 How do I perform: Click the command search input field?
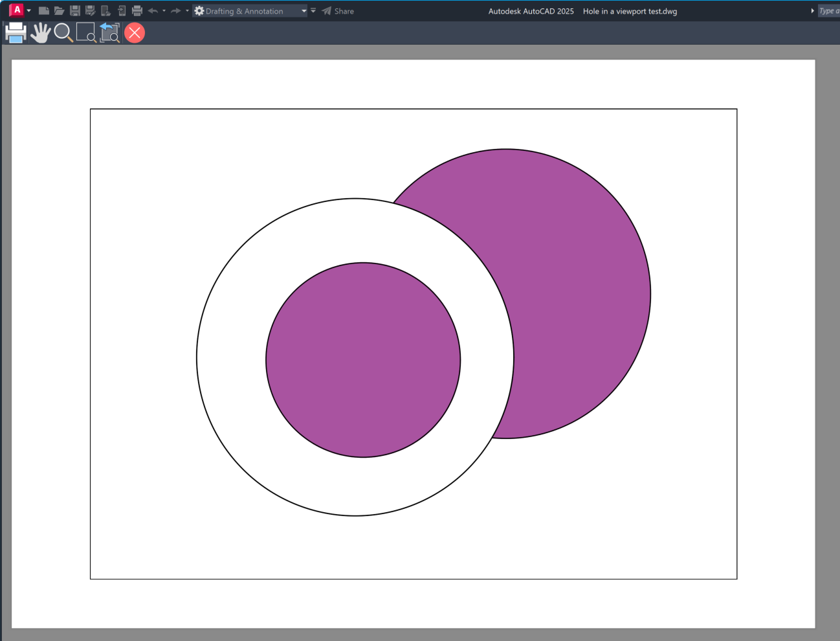830,11
